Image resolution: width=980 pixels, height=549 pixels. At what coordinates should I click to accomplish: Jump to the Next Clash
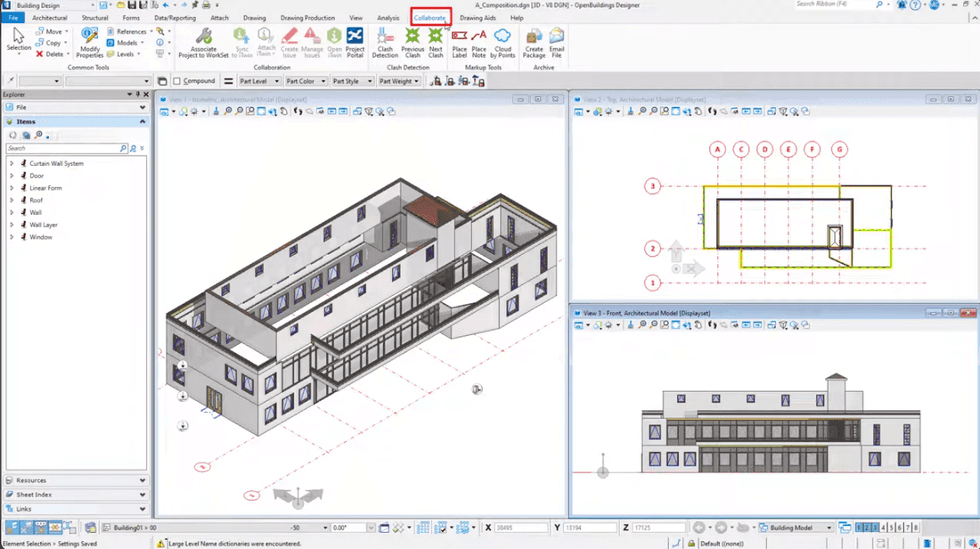click(x=436, y=43)
